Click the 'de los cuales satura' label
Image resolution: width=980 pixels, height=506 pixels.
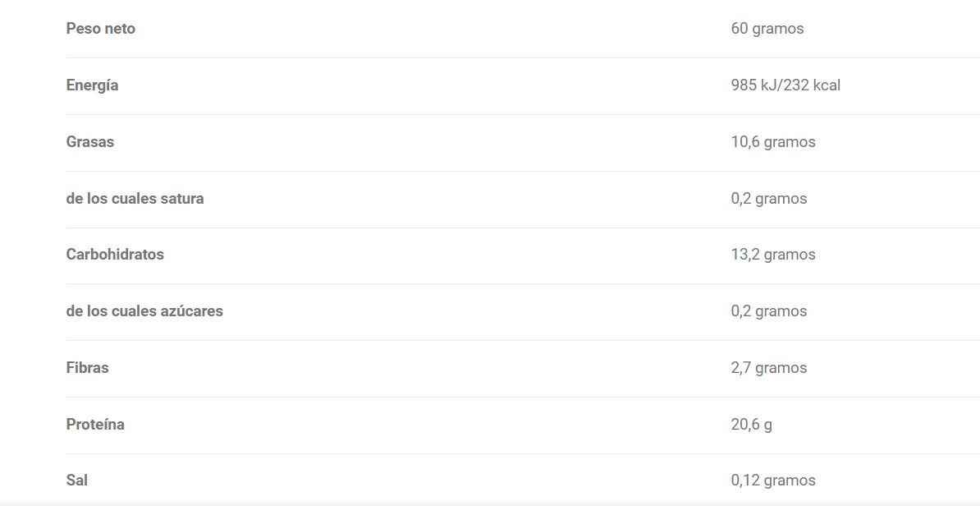pos(135,199)
